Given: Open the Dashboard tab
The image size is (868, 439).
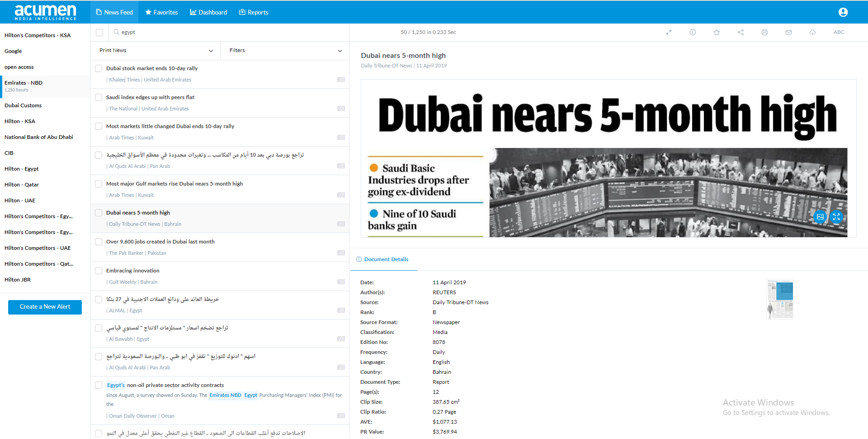Looking at the screenshot, I should [x=208, y=12].
